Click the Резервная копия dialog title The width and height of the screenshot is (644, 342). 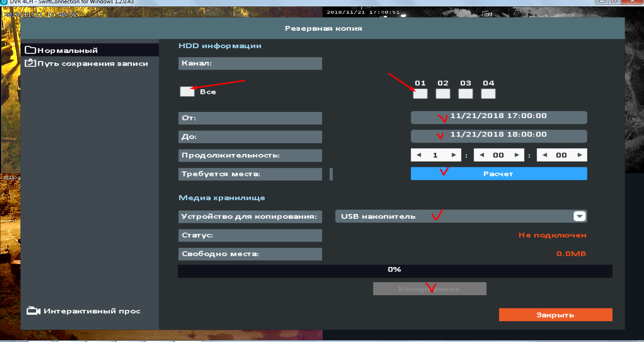(323, 28)
